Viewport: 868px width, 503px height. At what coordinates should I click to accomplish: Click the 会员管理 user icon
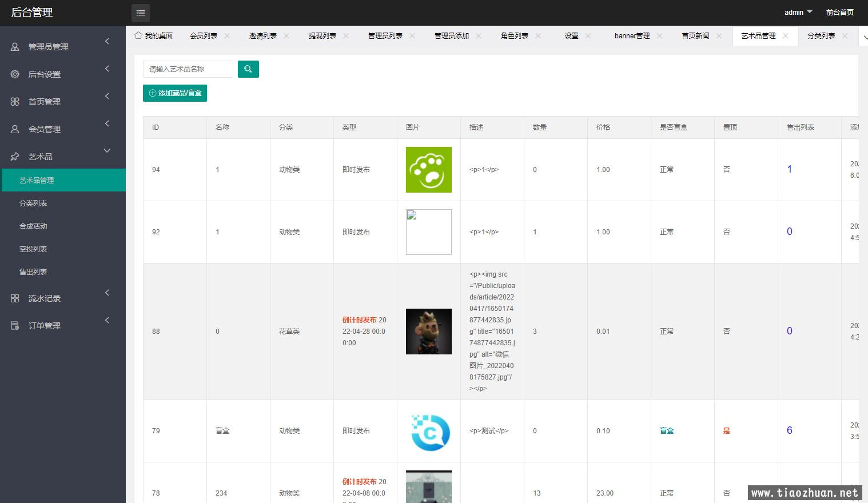pyautogui.click(x=15, y=129)
